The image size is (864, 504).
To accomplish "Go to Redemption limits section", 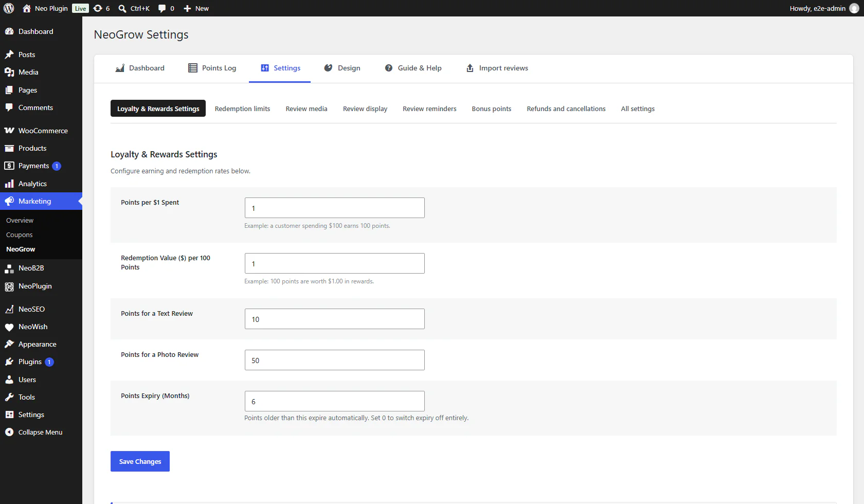I will click(242, 109).
